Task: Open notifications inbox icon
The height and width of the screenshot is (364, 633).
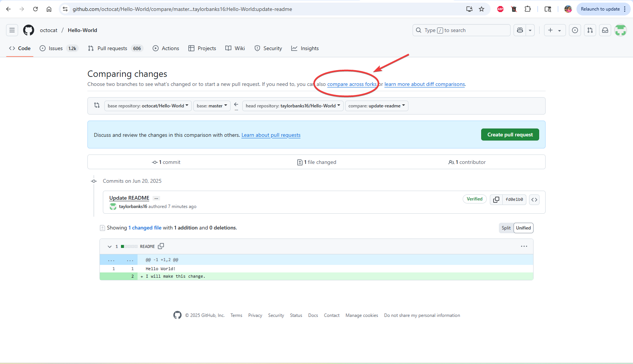Action: pos(605,30)
